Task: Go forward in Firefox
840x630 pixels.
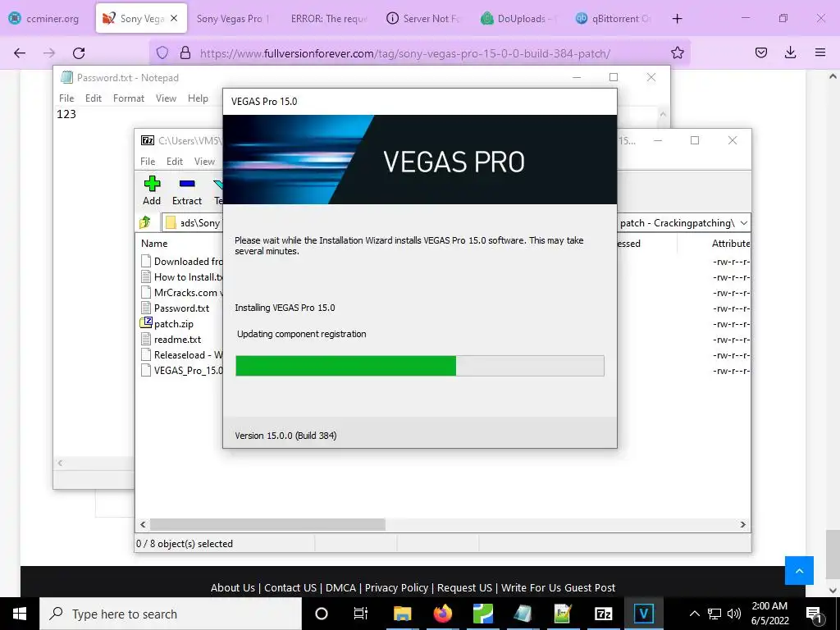Action: coord(49,53)
